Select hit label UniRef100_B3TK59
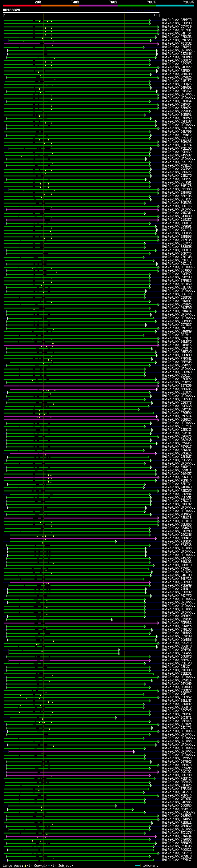197x868 pixels. coord(177,386)
